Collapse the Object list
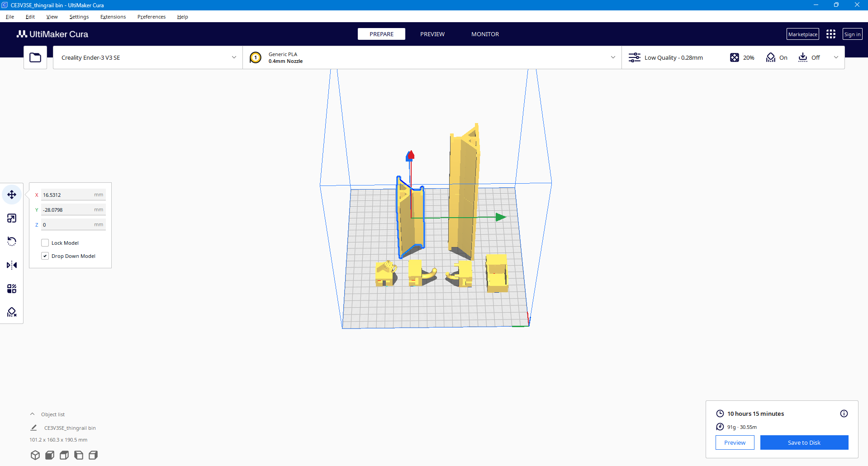868x466 pixels. (33, 414)
